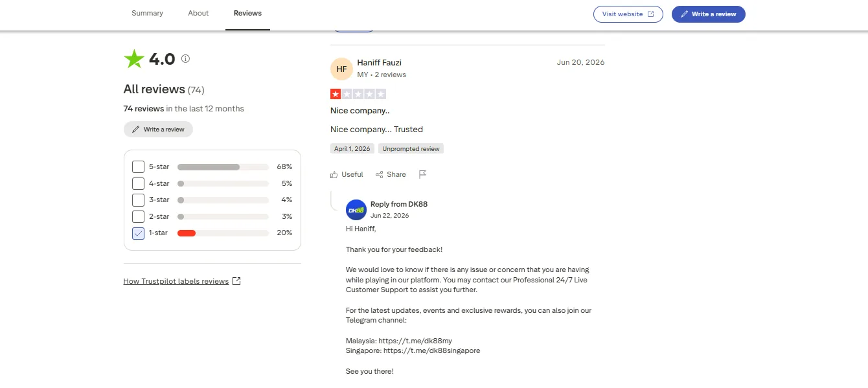Click the external link icon beside How Trustpilot labels reviews

(236, 281)
